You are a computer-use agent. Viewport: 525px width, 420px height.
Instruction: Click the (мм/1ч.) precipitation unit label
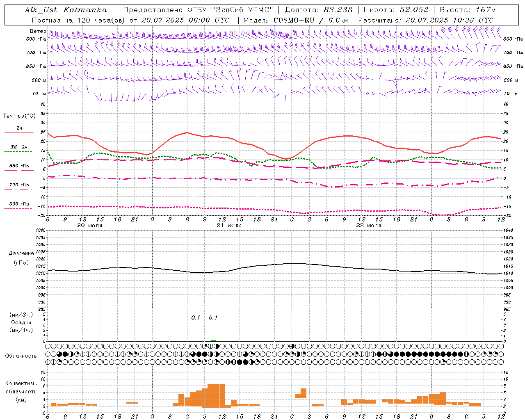click(21, 330)
